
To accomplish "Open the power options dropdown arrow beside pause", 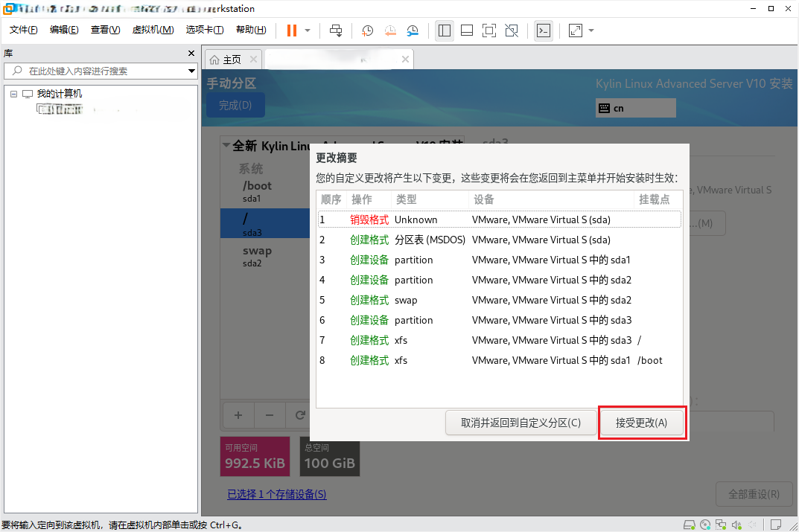I will point(308,31).
